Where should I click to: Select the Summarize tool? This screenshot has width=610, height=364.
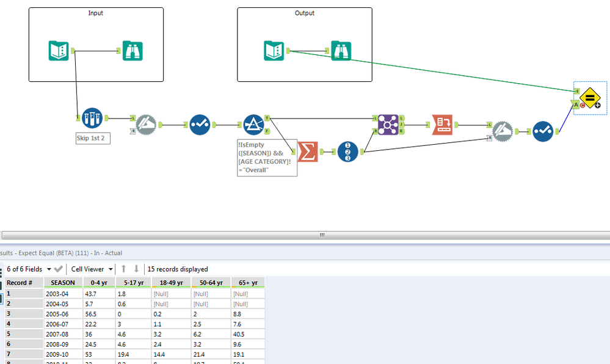point(308,151)
